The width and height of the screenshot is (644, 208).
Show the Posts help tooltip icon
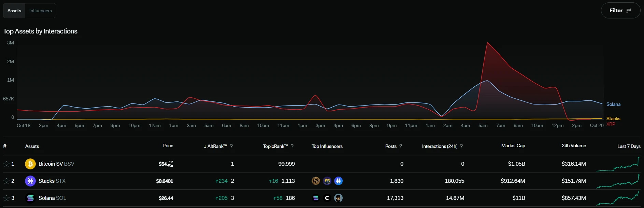click(x=401, y=146)
